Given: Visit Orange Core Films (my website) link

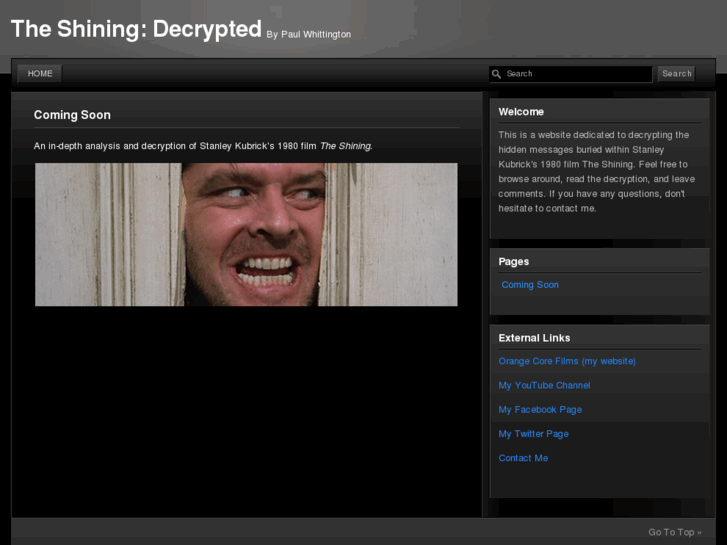Looking at the screenshot, I should click(x=567, y=361).
